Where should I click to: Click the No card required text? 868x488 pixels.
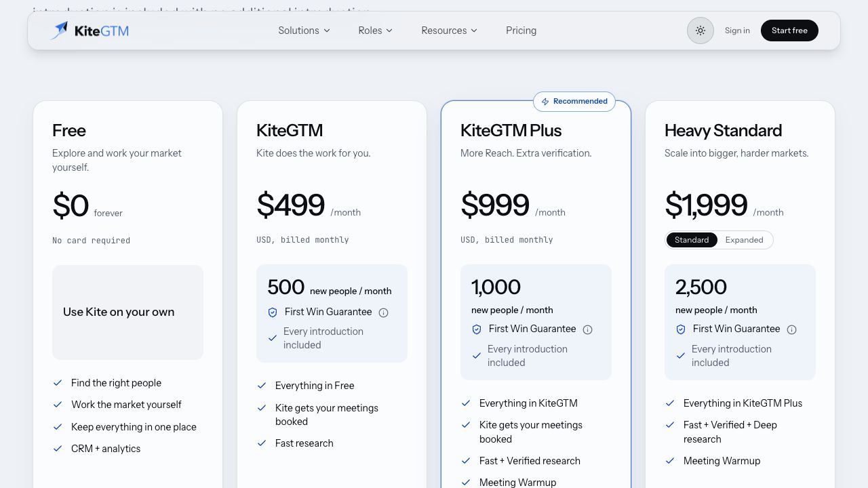(91, 241)
